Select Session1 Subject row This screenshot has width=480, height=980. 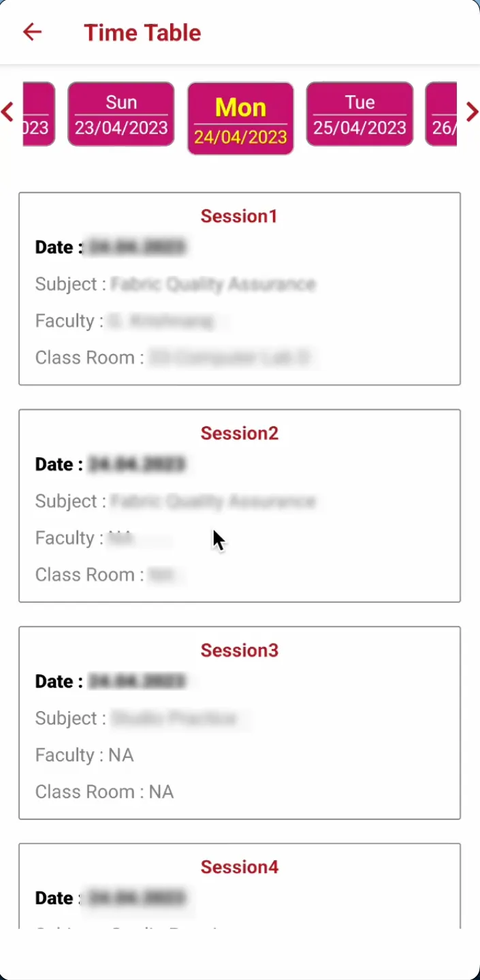[x=175, y=284]
